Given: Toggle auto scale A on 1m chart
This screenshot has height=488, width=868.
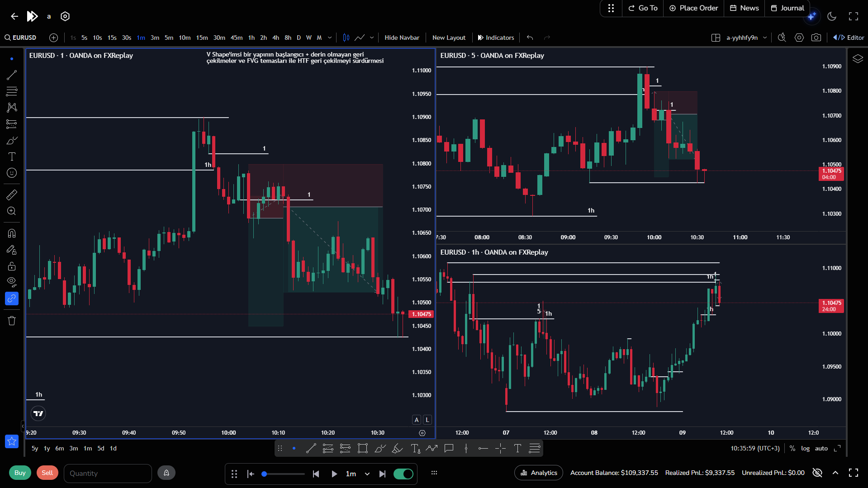Looking at the screenshot, I should pos(417,420).
